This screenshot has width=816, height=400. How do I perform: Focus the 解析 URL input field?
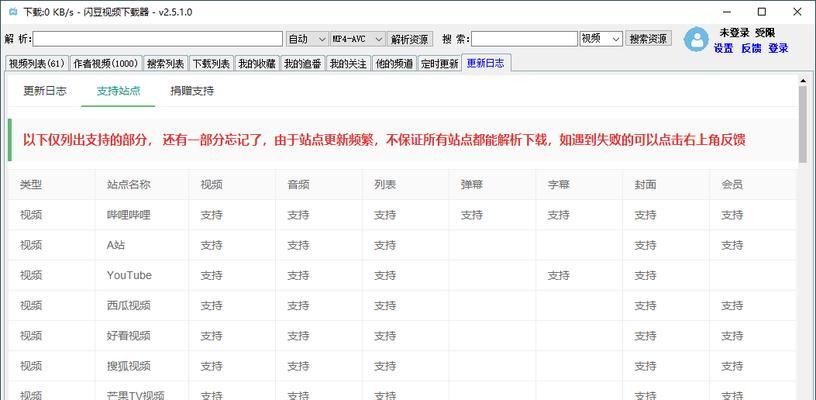(x=158, y=39)
